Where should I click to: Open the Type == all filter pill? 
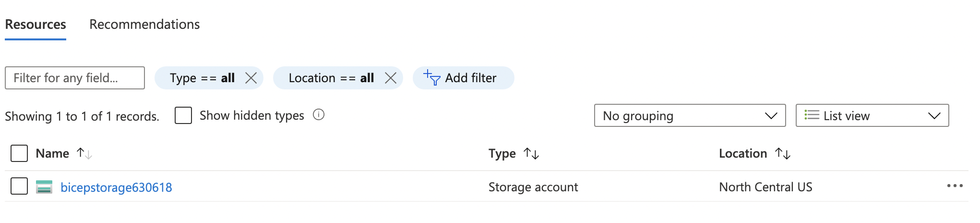click(x=202, y=78)
